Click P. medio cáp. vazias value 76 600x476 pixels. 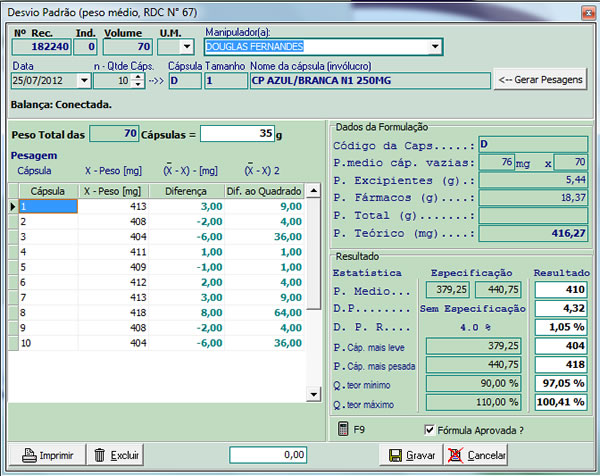[x=497, y=162]
